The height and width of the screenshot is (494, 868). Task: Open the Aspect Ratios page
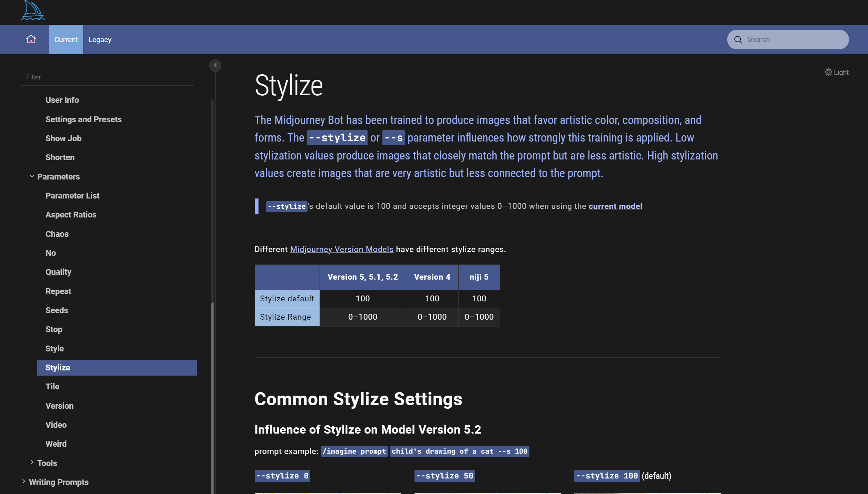(x=71, y=215)
